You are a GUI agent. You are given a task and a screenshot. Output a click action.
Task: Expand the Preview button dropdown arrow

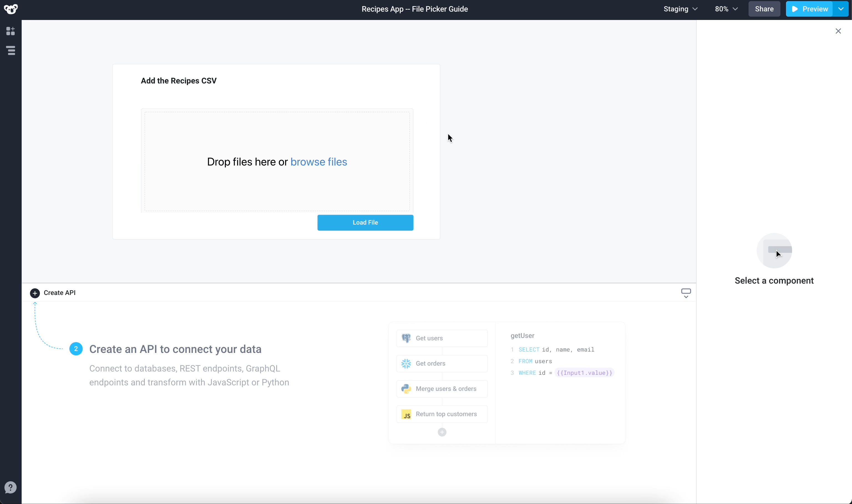(x=841, y=9)
